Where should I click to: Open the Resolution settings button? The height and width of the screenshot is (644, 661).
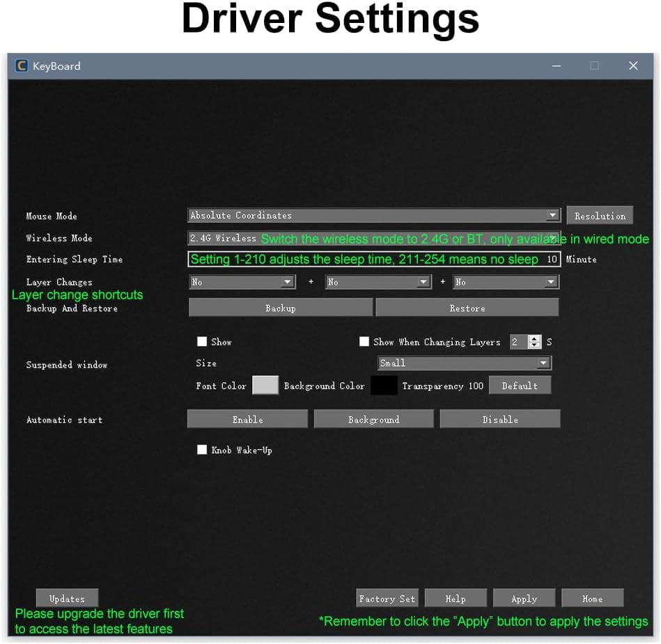pyautogui.click(x=600, y=215)
